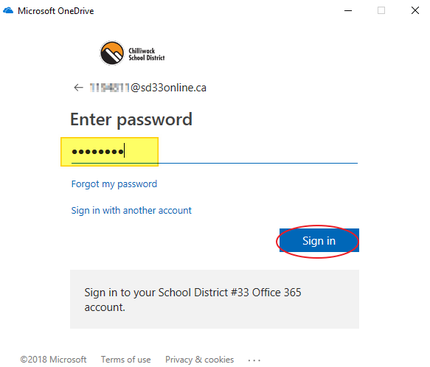This screenshot has height=367, width=430.
Task: Choose Sign in with another account
Action: click(x=131, y=210)
